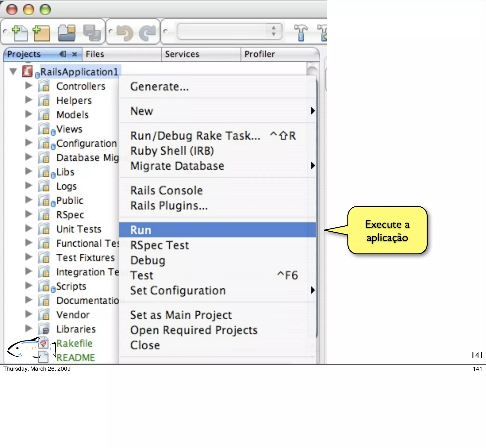Screen dimensions: 486x448
Task: Open the Migrate Database submenu
Action: pos(177,166)
